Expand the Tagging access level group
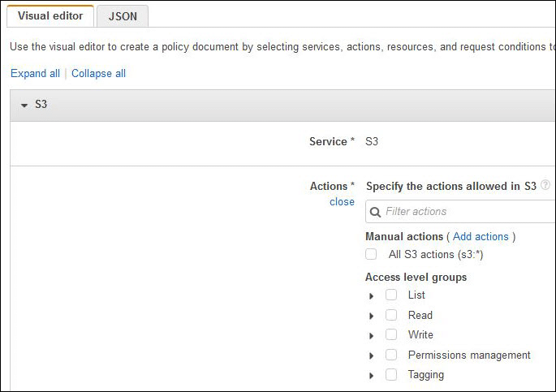This screenshot has width=556, height=392. [371, 376]
